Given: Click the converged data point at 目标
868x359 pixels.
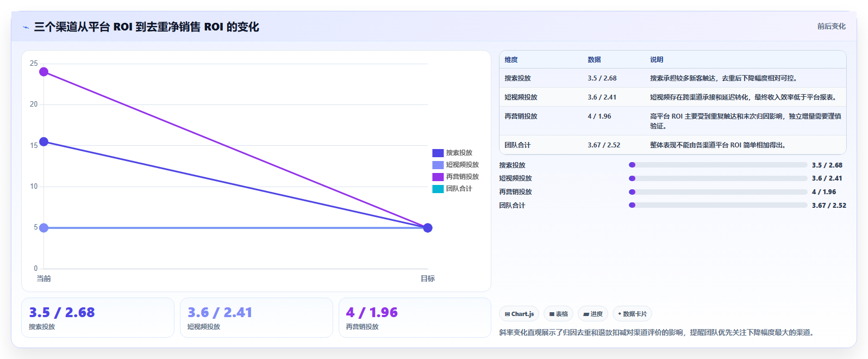Looking at the screenshot, I should coord(428,228).
